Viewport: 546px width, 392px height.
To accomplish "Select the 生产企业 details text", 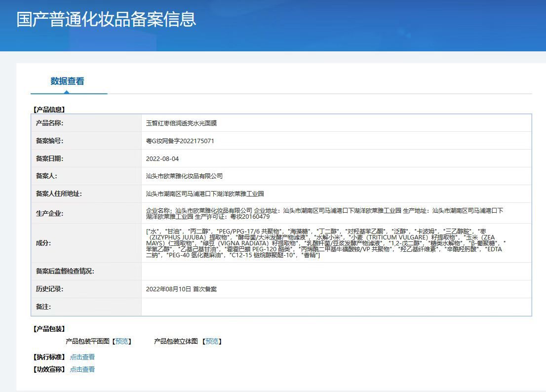I will pyautogui.click(x=324, y=213).
